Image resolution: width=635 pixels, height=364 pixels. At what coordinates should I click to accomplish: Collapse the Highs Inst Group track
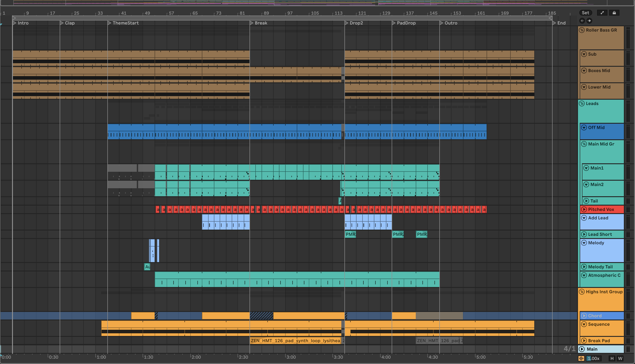(582, 292)
